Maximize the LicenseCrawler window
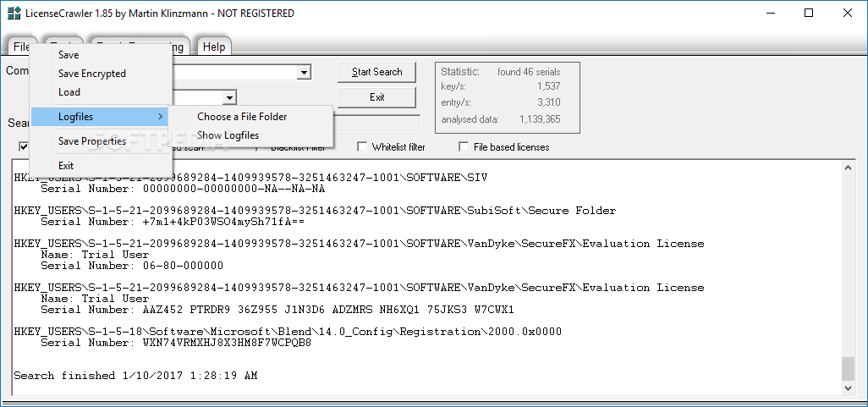Image resolution: width=868 pixels, height=407 pixels. coord(809,14)
